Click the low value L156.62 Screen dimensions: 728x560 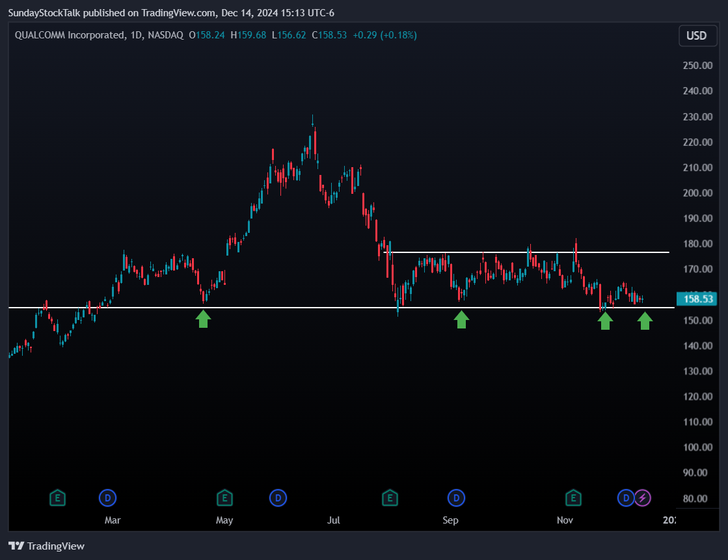[289, 35]
